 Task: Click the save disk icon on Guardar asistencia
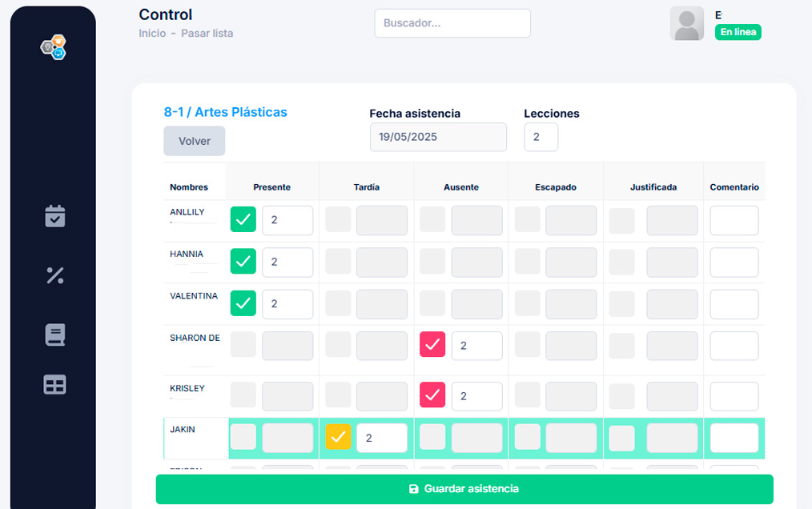(413, 488)
